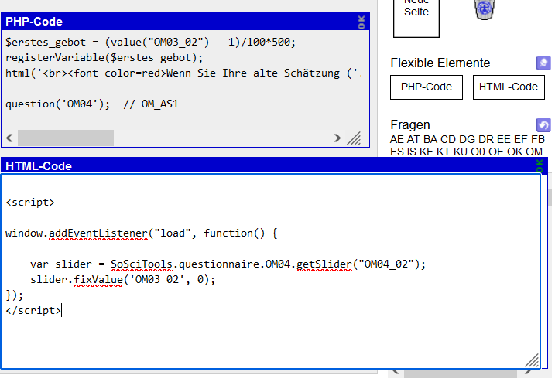Open question section EF
The width and height of the screenshot is (555, 392).
(520, 139)
